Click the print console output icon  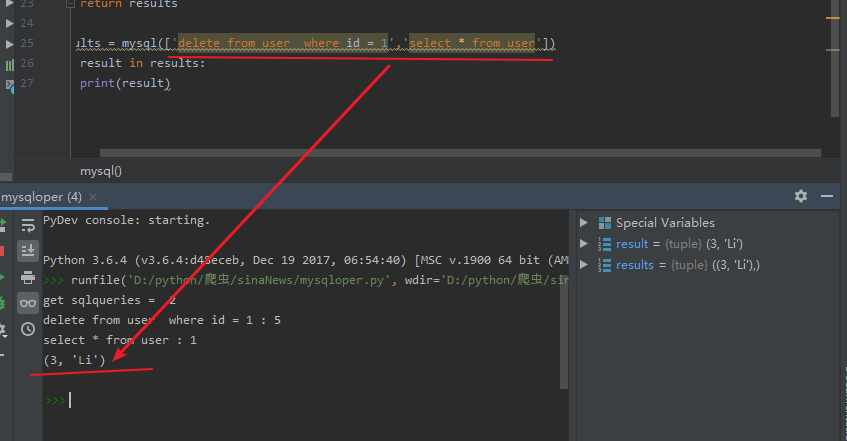[x=28, y=277]
